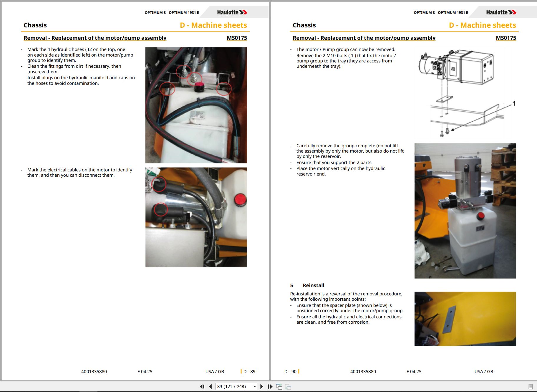537x392 pixels.
Task: Click 'Remove the 2 M10 bolts' instruction text
Action: pyautogui.click(x=346, y=61)
